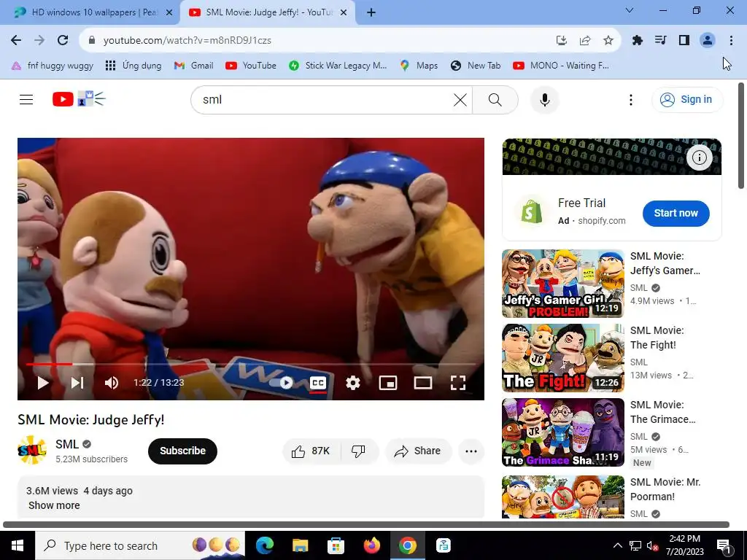Image resolution: width=747 pixels, height=560 pixels.
Task: Open Ứng dụng apps bookmark
Action: [133, 66]
